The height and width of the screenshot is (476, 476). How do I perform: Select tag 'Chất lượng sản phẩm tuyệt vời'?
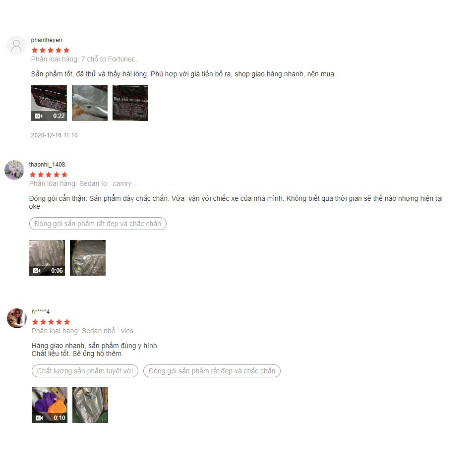pos(85,371)
